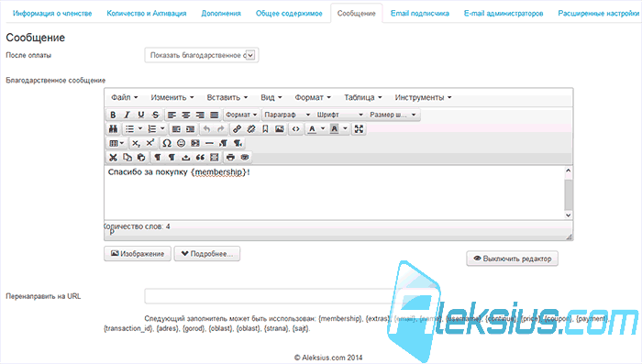Toggle fullscreen editor mode icon
Image resolution: width=642 pixels, height=364 pixels.
pos(359,129)
